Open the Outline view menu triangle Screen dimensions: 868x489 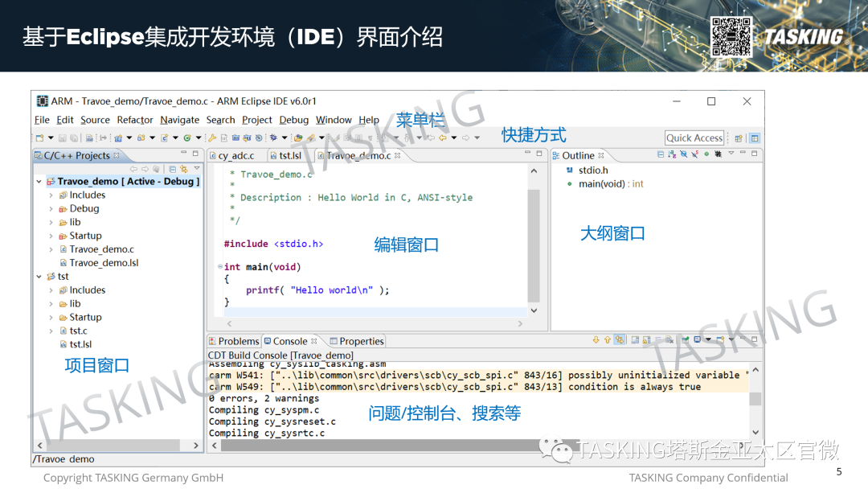(731, 154)
